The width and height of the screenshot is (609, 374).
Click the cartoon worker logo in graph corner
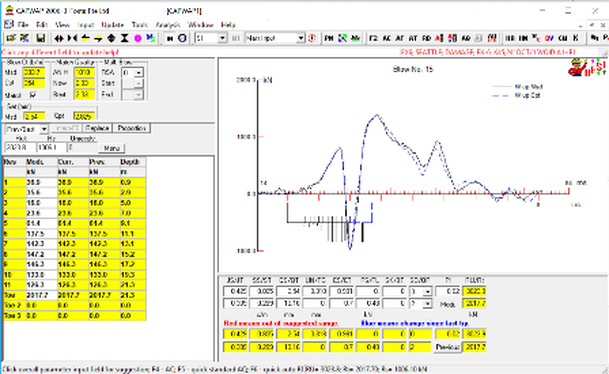pos(586,68)
